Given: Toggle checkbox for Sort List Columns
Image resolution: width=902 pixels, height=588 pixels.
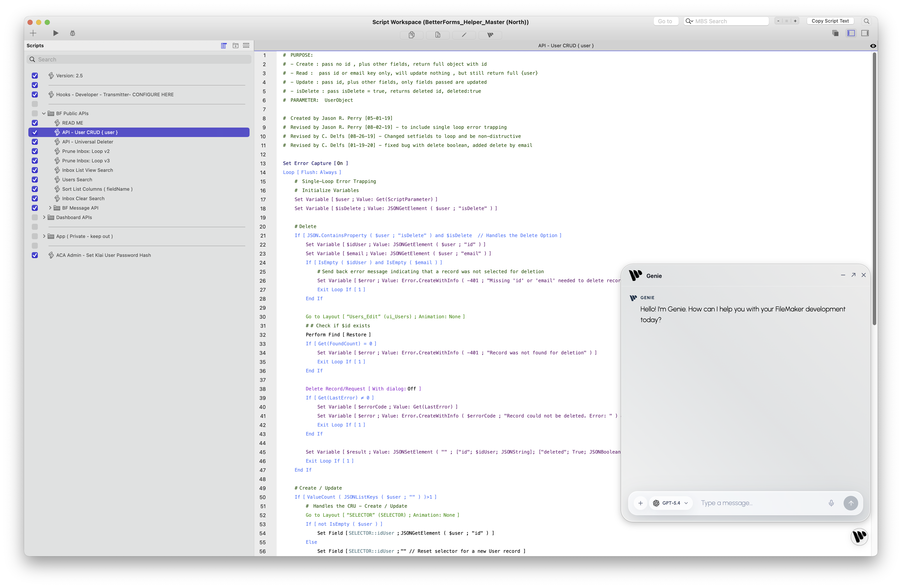Looking at the screenshot, I should 35,189.
